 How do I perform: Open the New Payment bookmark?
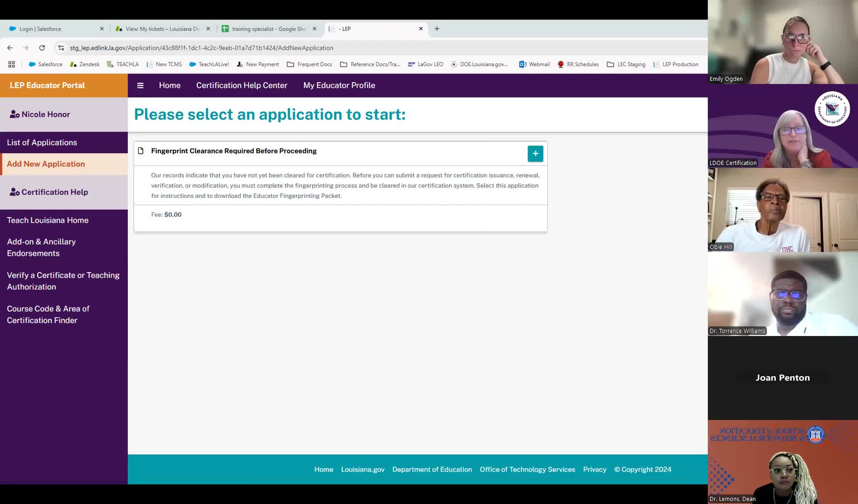click(x=258, y=64)
